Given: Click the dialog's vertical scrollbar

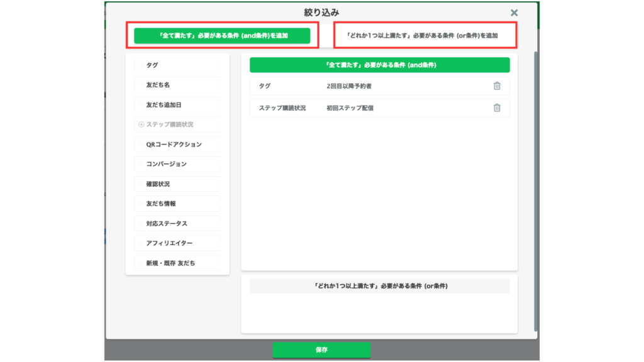Looking at the screenshot, I should click(536, 189).
